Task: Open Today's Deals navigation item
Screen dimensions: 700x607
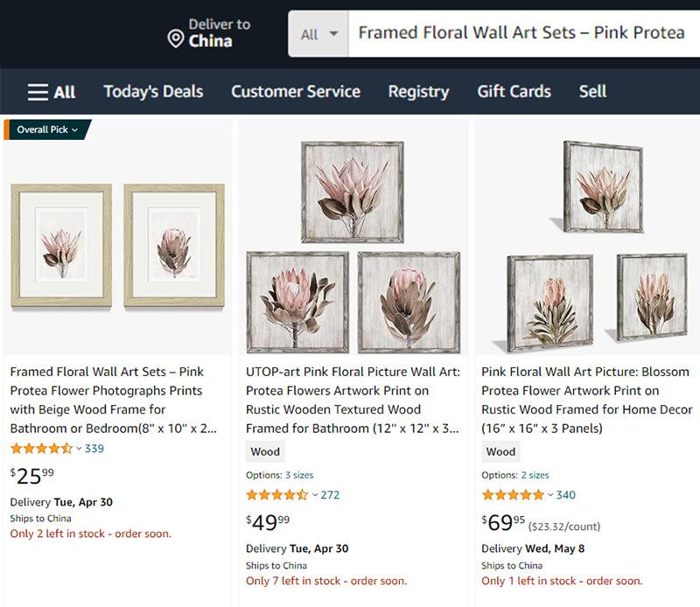Action: (x=154, y=92)
